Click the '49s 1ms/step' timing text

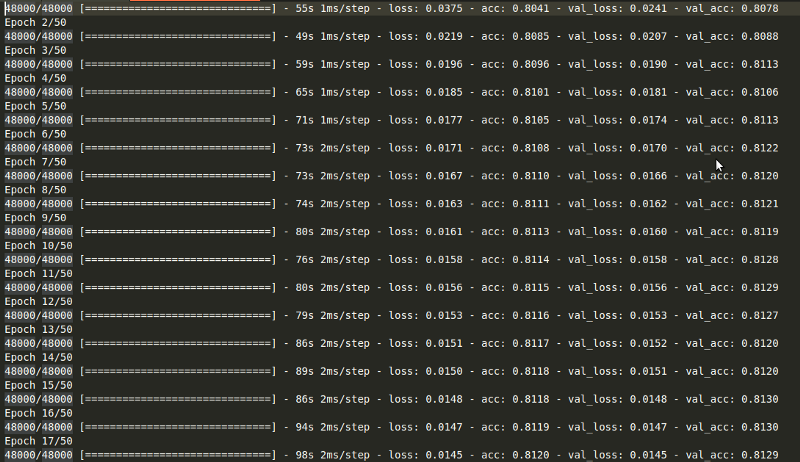tap(333, 36)
